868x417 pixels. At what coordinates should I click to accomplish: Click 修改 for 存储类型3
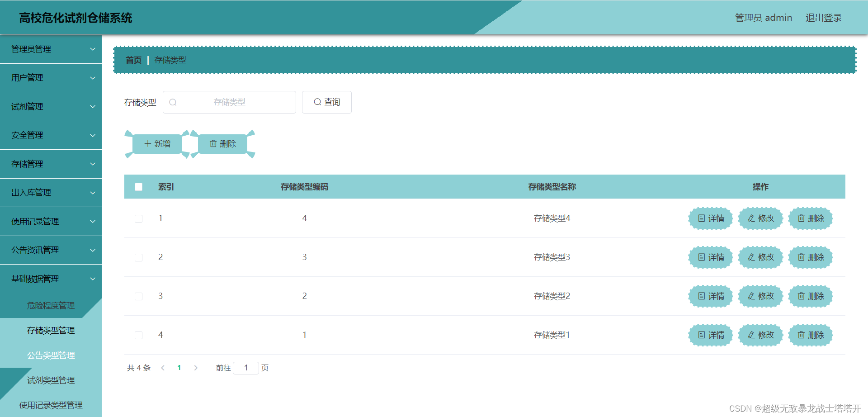tap(760, 257)
